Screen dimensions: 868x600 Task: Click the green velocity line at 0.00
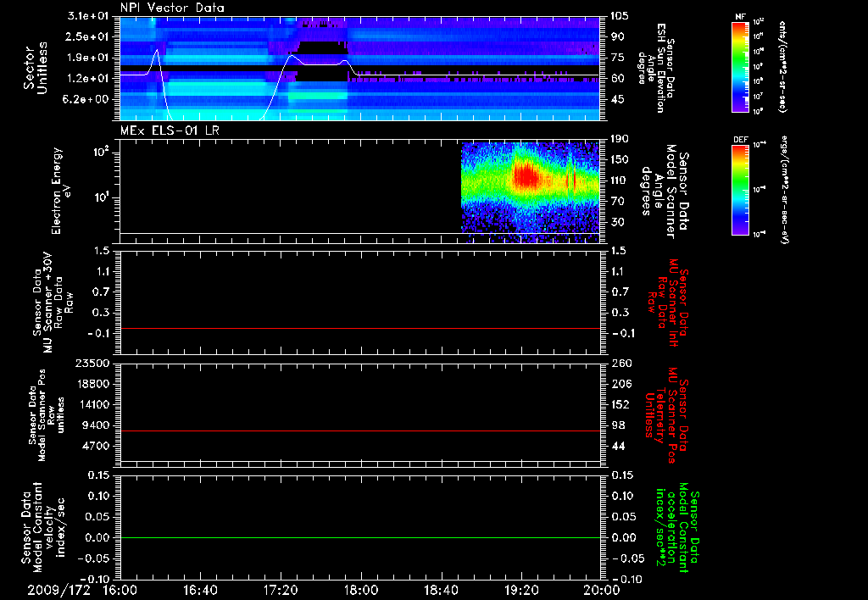click(359, 537)
